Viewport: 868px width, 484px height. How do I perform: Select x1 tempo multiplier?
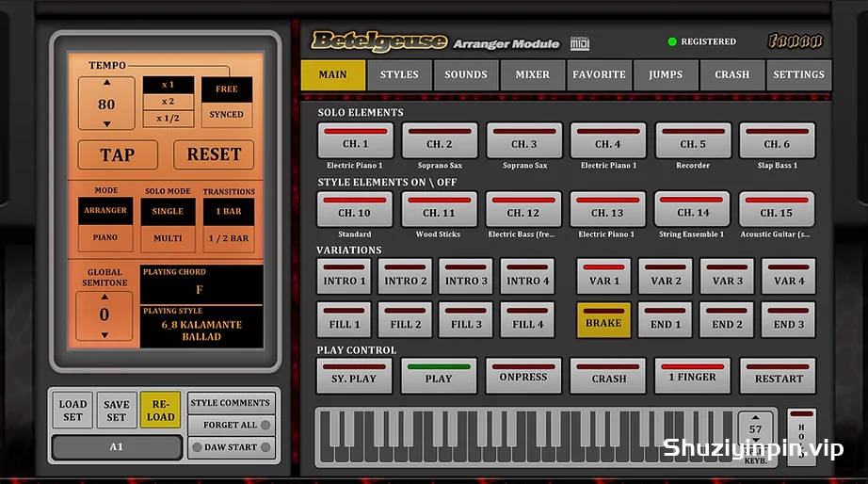169,85
